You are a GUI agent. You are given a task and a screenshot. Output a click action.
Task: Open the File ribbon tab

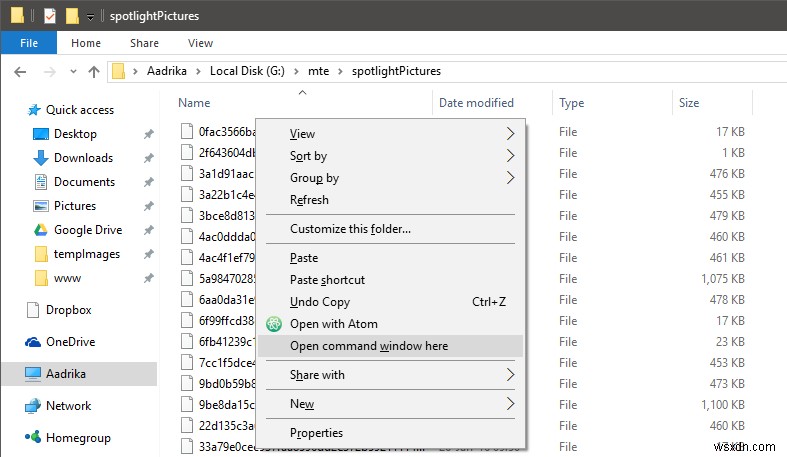pos(29,43)
